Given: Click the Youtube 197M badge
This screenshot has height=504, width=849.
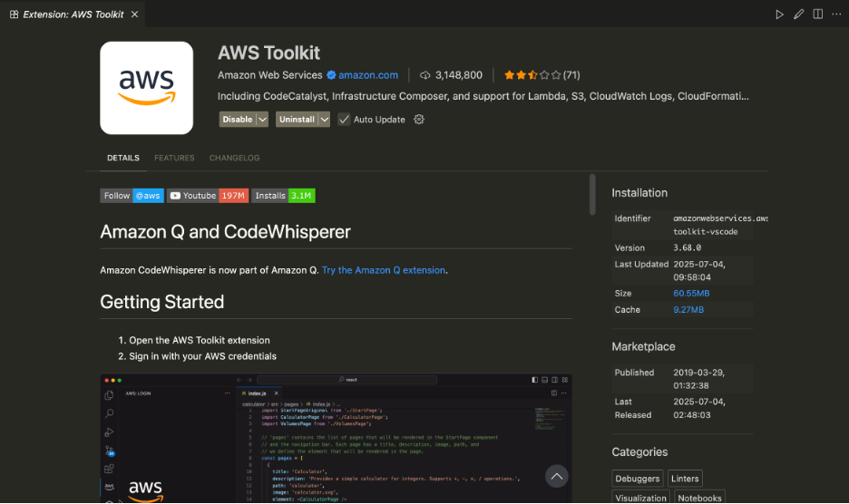Looking at the screenshot, I should tap(208, 196).
